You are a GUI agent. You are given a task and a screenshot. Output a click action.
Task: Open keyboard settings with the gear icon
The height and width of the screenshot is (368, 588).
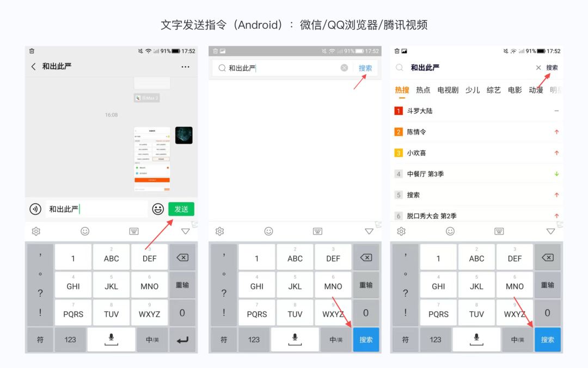tap(35, 231)
